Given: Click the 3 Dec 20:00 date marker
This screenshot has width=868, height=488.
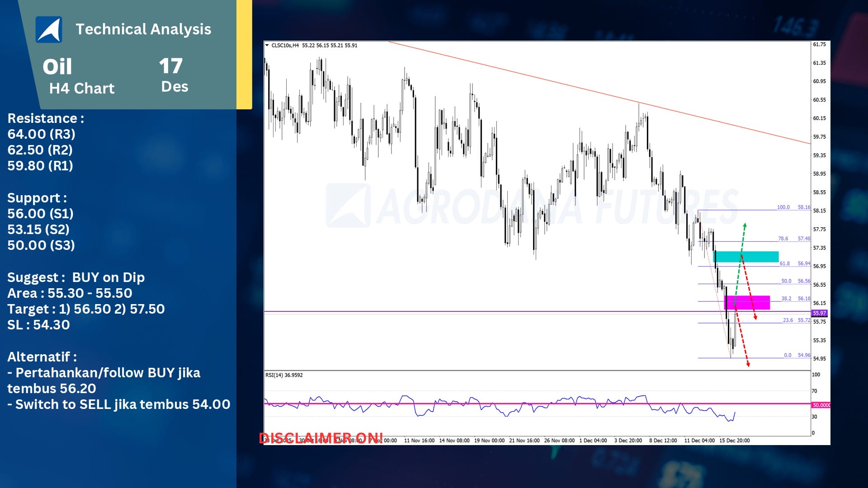Looking at the screenshot, I should [x=628, y=441].
